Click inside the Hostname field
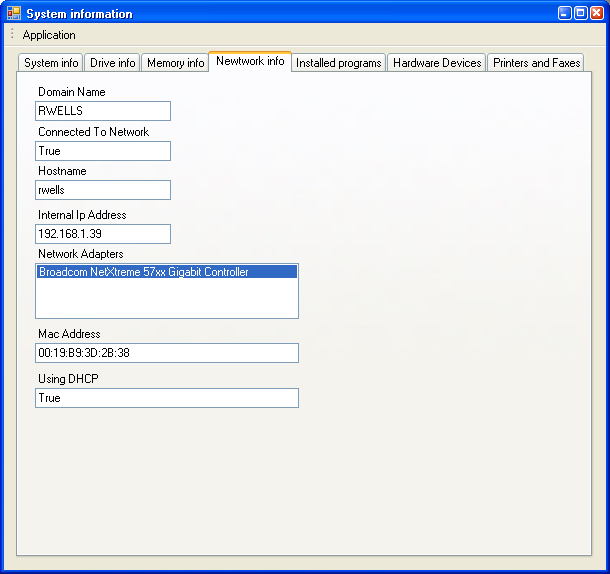610x574 pixels. pyautogui.click(x=102, y=190)
